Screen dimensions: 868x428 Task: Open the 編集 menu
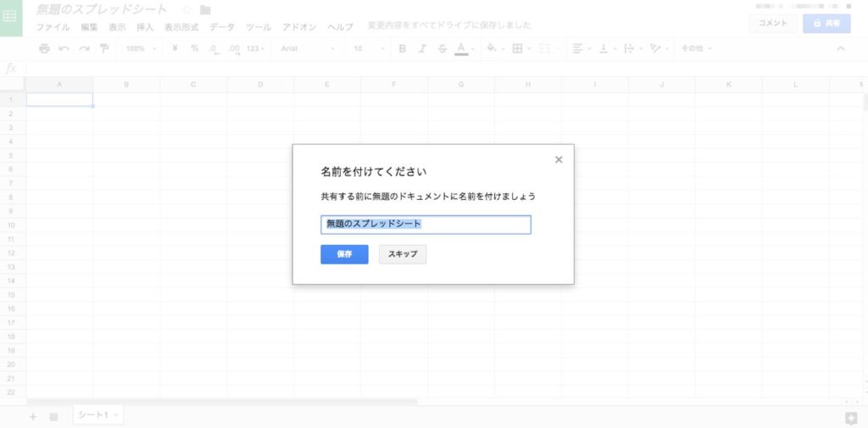point(89,26)
